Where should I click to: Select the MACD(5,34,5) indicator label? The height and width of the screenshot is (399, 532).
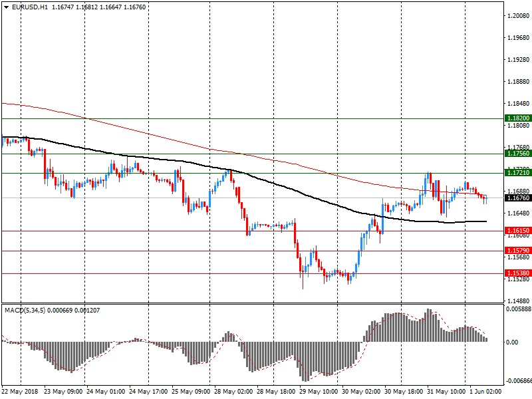pyautogui.click(x=25, y=310)
